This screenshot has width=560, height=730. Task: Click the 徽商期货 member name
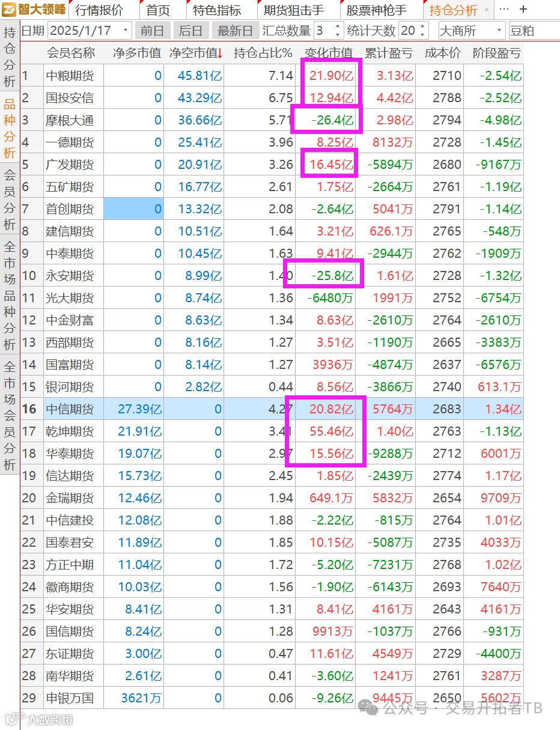tap(70, 587)
